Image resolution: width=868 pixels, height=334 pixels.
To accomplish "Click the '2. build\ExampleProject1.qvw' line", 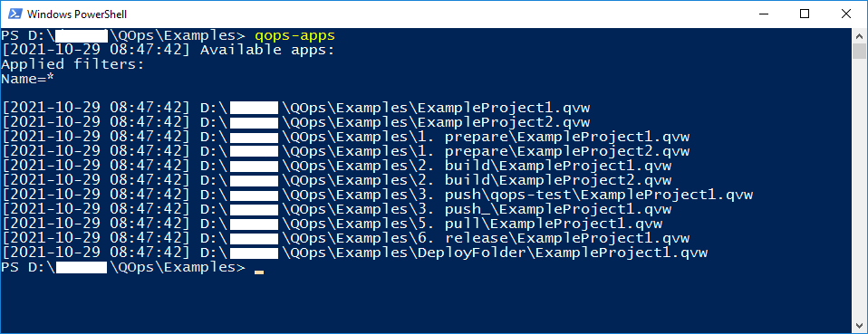I will pyautogui.click(x=336, y=166).
